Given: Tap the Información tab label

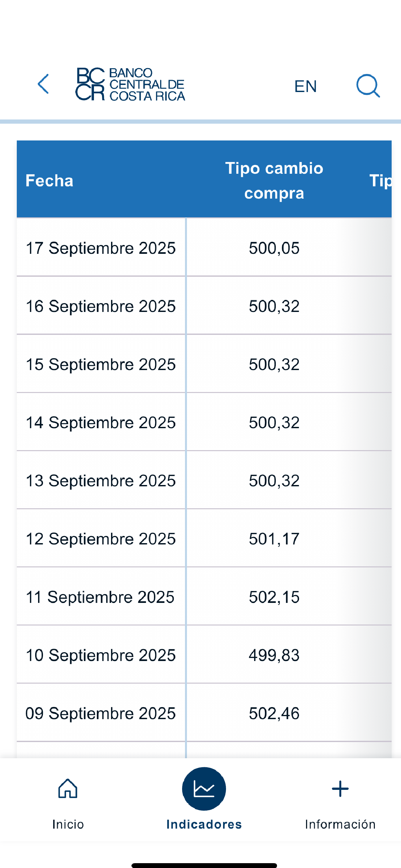Looking at the screenshot, I should [340, 824].
